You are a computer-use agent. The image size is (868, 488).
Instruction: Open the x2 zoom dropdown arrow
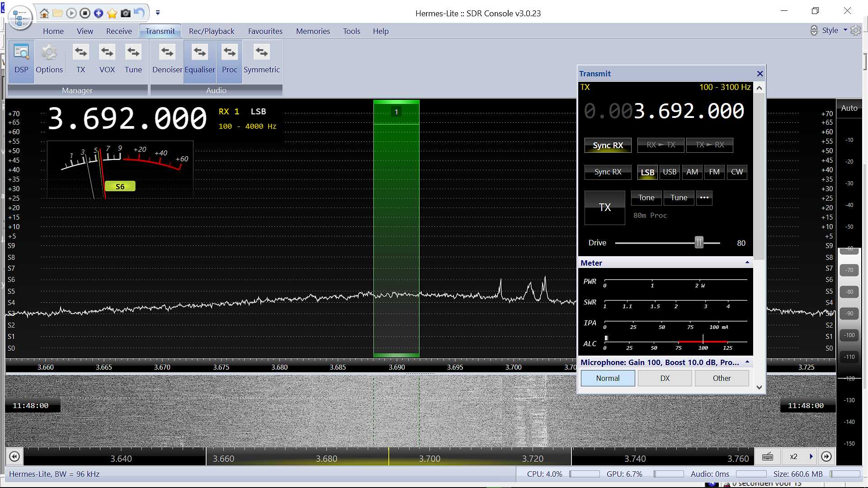[811, 457]
